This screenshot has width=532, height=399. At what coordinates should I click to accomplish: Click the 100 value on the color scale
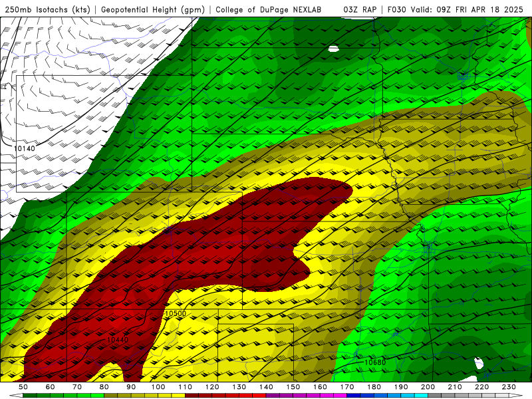tap(158, 387)
